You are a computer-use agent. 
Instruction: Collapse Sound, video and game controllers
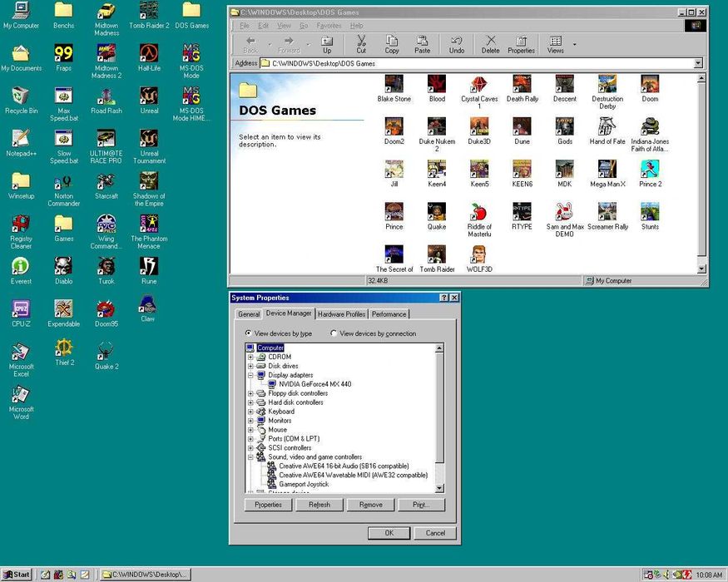coord(250,457)
